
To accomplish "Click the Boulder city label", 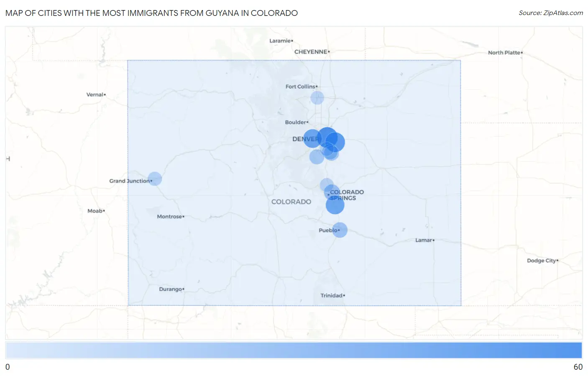I will [297, 122].
